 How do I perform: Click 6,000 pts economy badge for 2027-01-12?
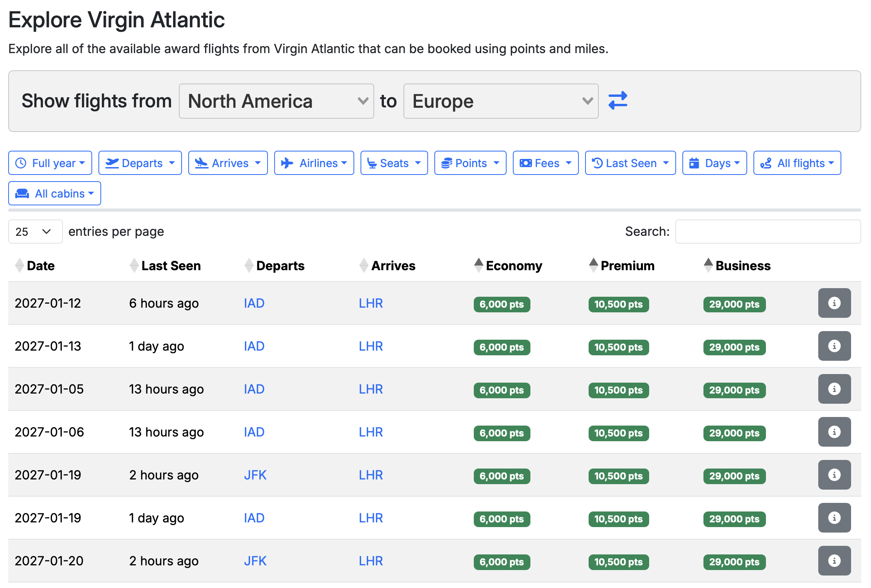click(502, 304)
